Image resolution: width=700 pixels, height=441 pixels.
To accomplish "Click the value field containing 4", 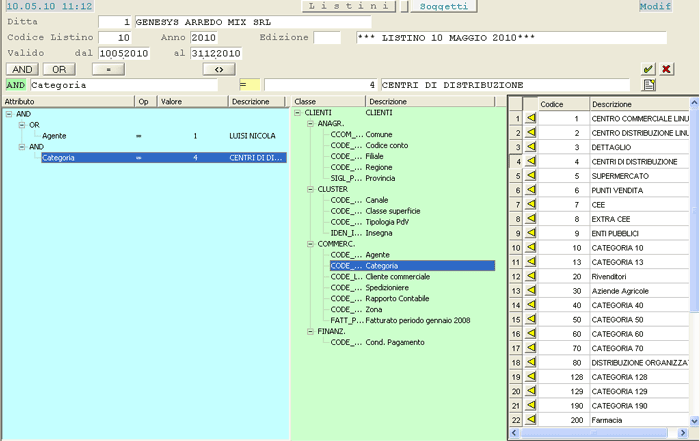I will 321,85.
